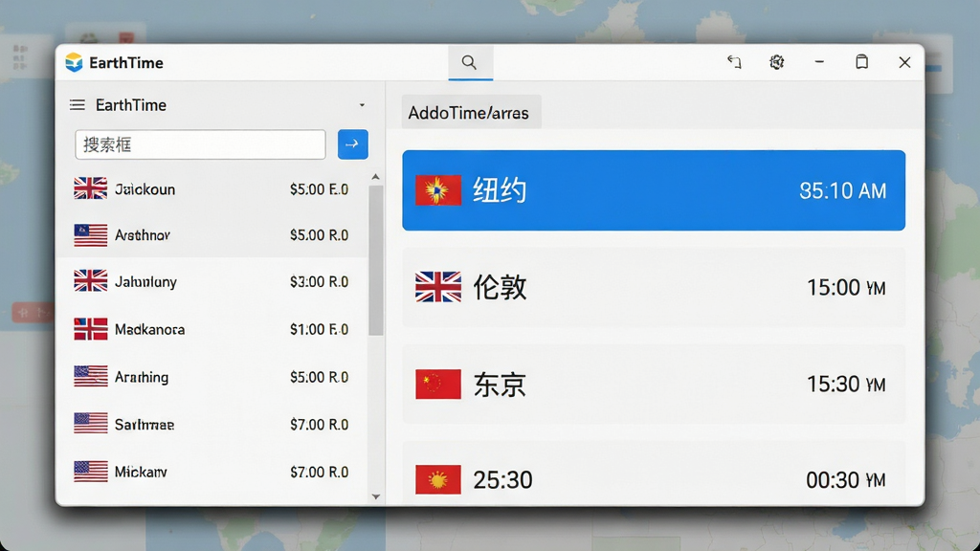Focus the 搜索框 search input field

click(x=200, y=144)
